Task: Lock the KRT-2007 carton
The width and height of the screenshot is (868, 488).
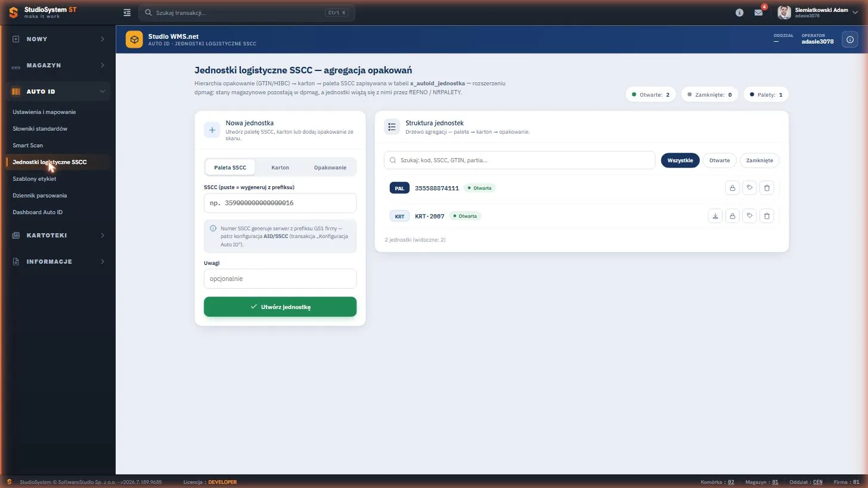Action: click(732, 216)
